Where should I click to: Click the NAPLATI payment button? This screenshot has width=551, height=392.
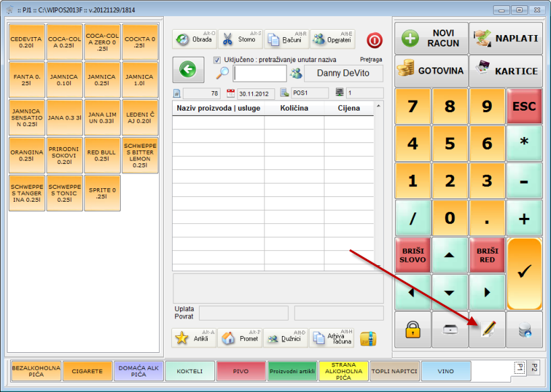[506, 39]
